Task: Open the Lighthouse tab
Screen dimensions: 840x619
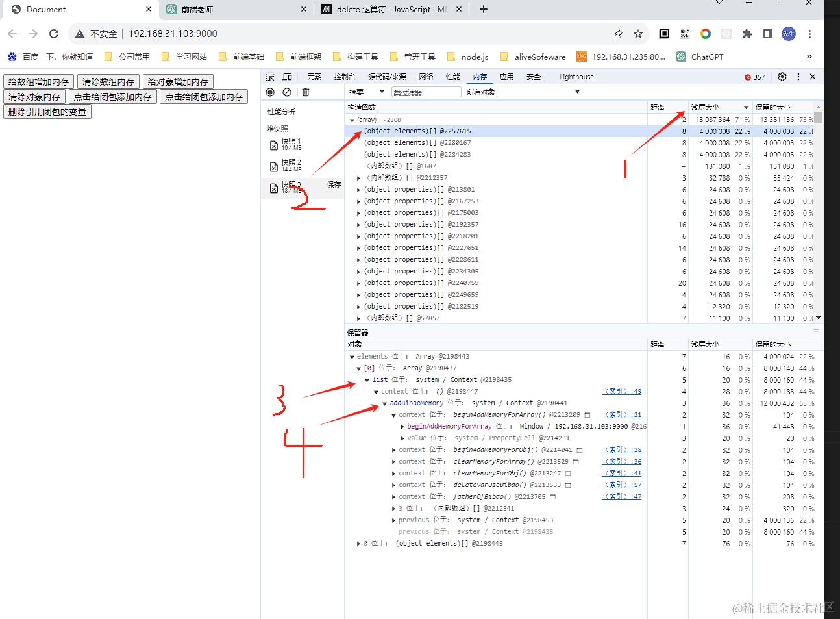Action: click(x=576, y=77)
